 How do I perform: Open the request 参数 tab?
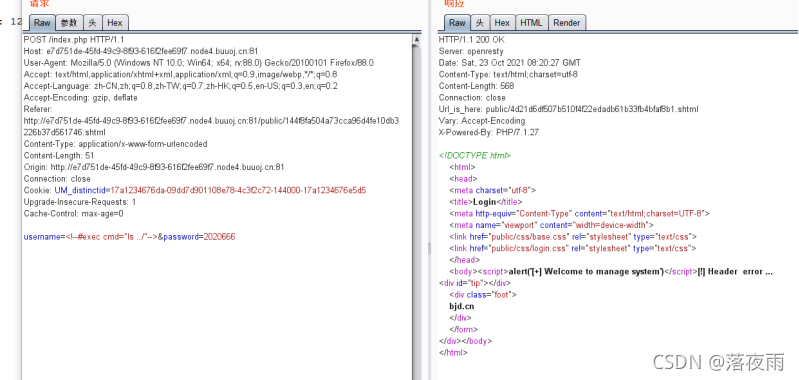[x=69, y=23]
